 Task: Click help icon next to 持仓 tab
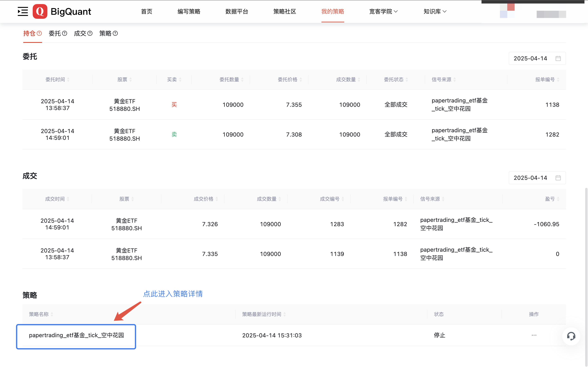[x=39, y=33]
